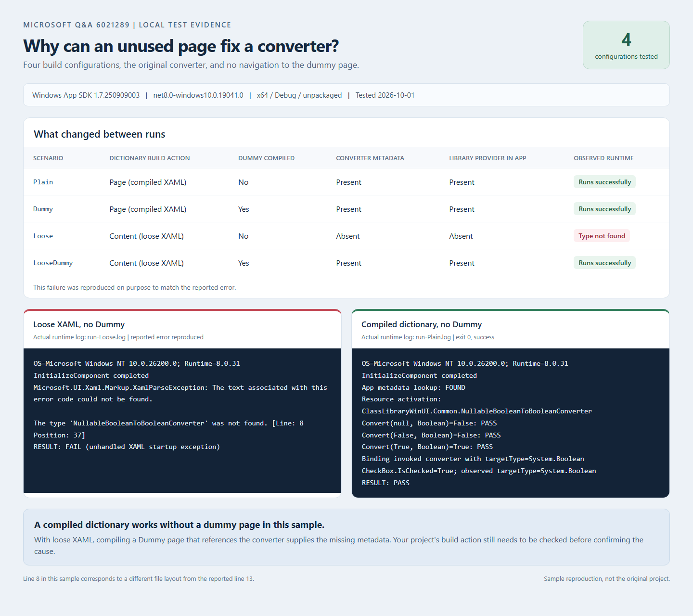The height and width of the screenshot is (616, 693).
Task: Click 'Content (loose XAML)' in the LooseDummy row
Action: point(146,263)
